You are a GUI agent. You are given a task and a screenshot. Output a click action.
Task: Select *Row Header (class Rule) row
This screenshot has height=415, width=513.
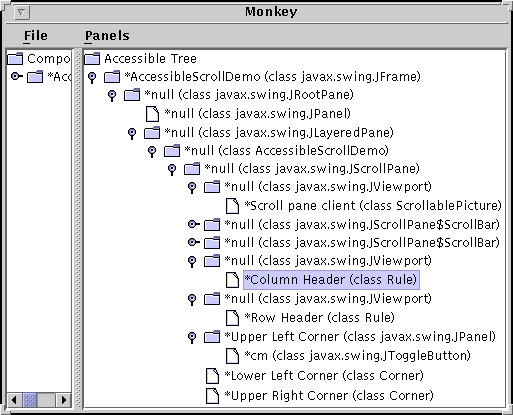[319, 318]
